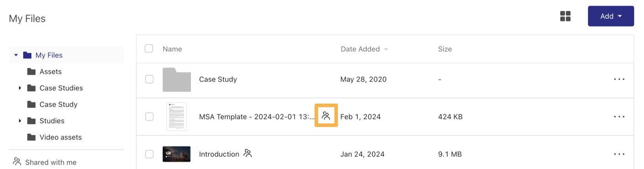Tick the Introduction file checkbox
The width and height of the screenshot is (644, 169).
click(149, 154)
